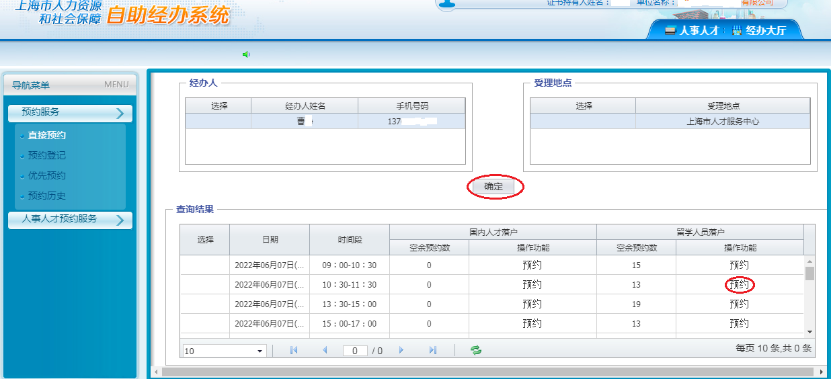This screenshot has height=379, width=831.
Task: Open 预约历史 in the navigation menu
Action: 47,196
